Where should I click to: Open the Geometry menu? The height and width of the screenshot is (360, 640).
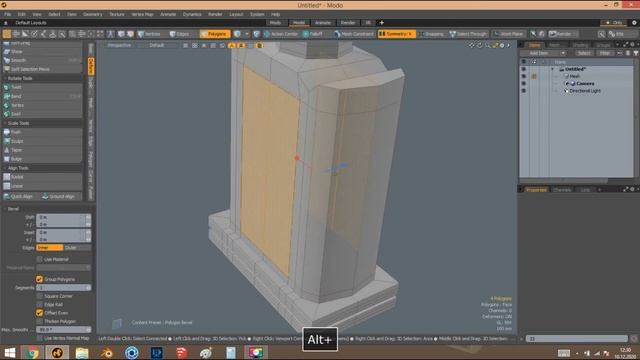[x=93, y=14]
